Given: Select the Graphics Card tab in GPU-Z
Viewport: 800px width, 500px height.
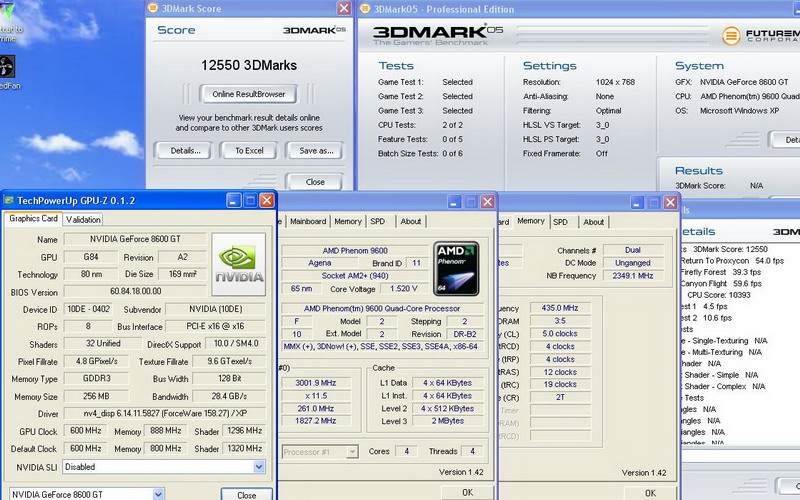Looking at the screenshot, I should coord(33,218).
